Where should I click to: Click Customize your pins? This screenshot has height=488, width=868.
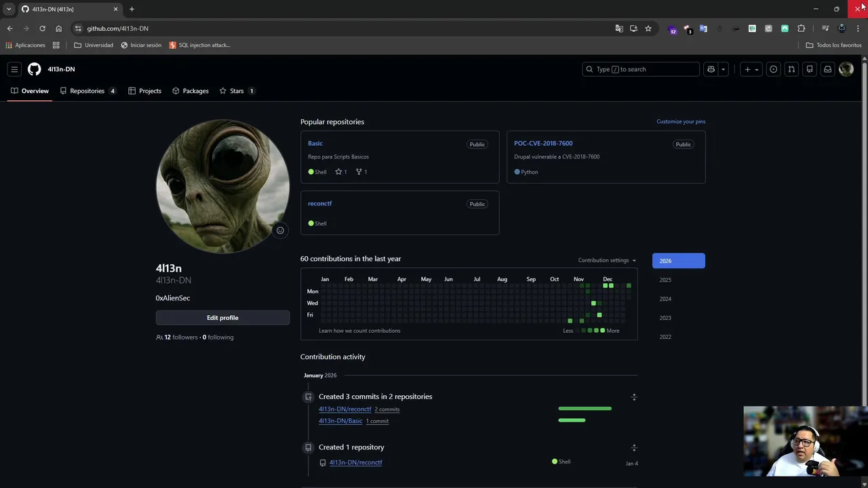click(x=681, y=121)
